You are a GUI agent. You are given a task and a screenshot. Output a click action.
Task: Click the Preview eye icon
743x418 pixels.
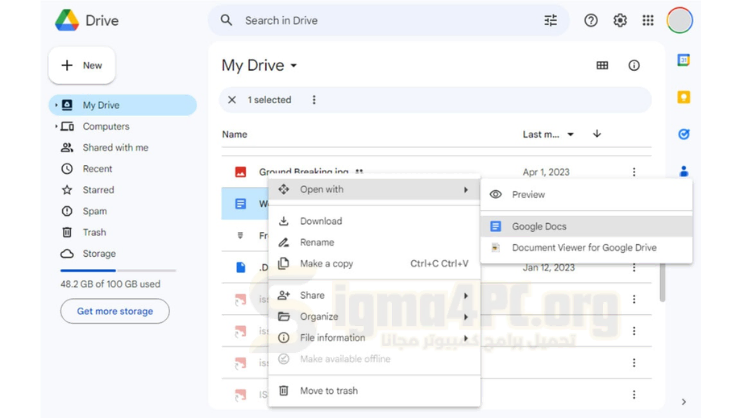496,194
